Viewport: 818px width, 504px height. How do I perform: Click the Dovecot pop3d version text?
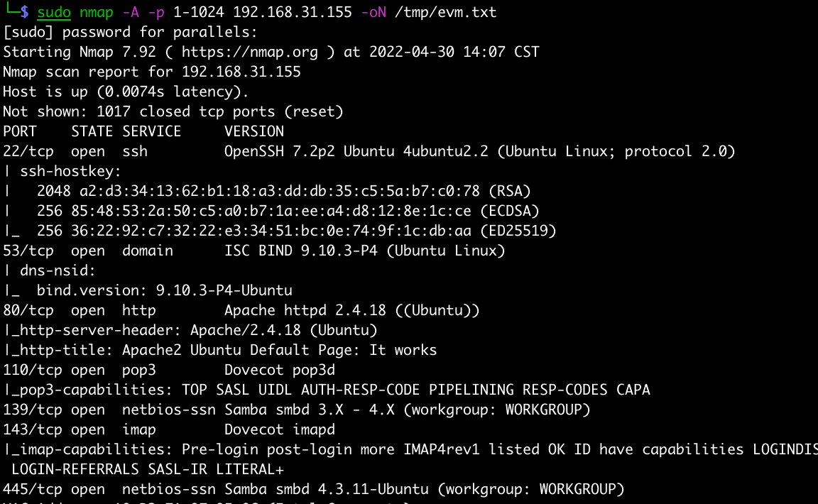[280, 370]
